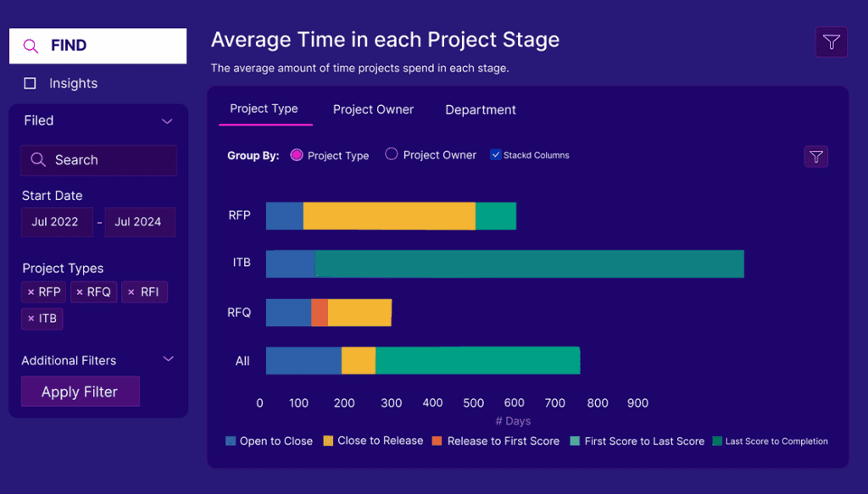
Task: Expand the Additional Filters chevron
Action: pos(168,359)
